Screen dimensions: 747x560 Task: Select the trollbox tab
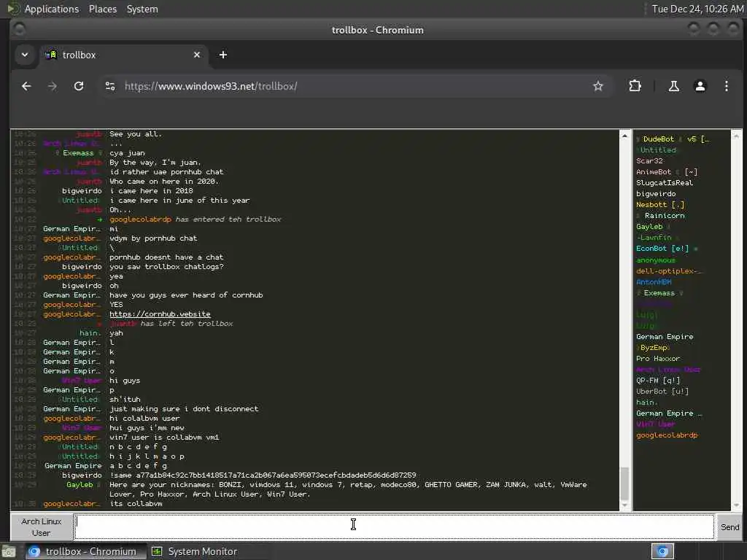124,55
